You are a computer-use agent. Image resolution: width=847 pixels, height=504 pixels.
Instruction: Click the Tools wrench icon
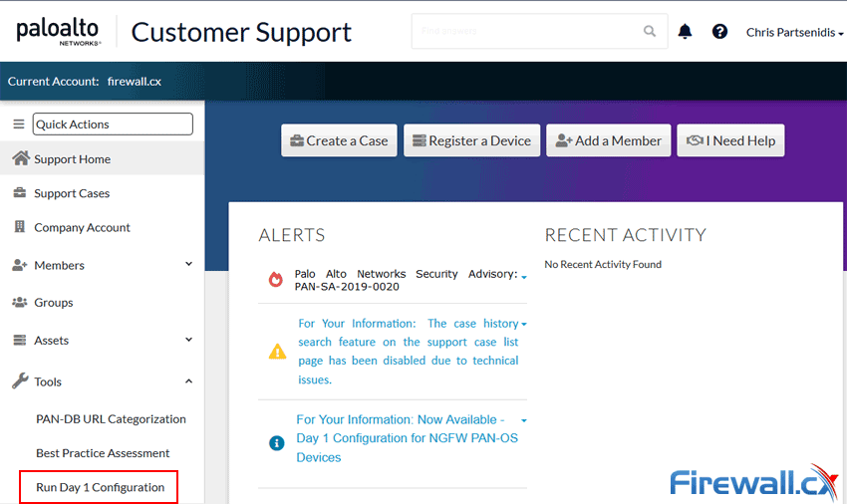[x=20, y=380]
